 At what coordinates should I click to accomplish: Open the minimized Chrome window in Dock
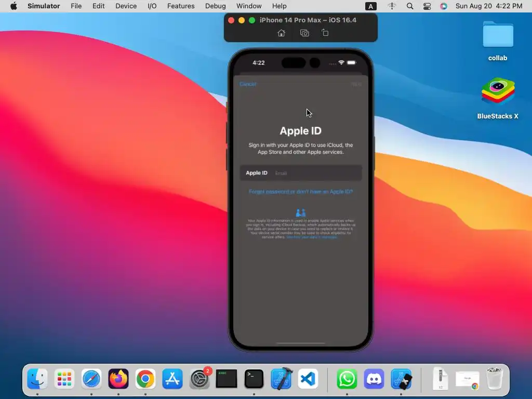[x=467, y=379]
